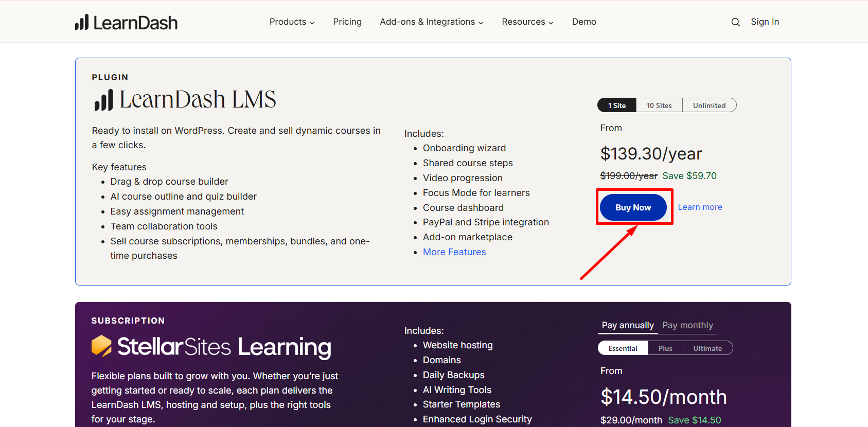Open the More Features link
The height and width of the screenshot is (427, 868).
(454, 252)
